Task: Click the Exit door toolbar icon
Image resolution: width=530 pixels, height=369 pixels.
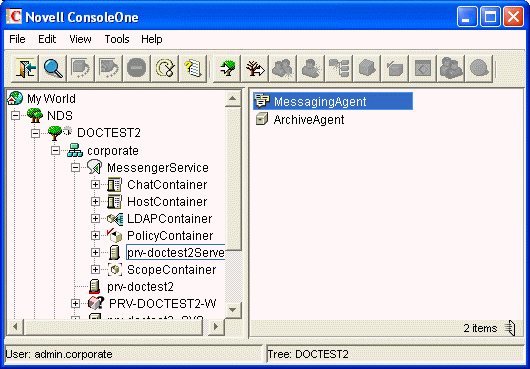Action: pos(25,69)
